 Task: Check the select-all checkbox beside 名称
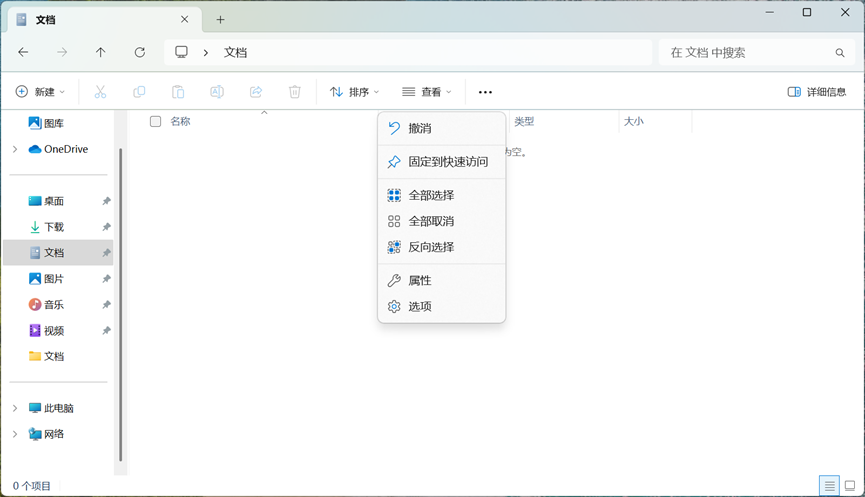[155, 122]
